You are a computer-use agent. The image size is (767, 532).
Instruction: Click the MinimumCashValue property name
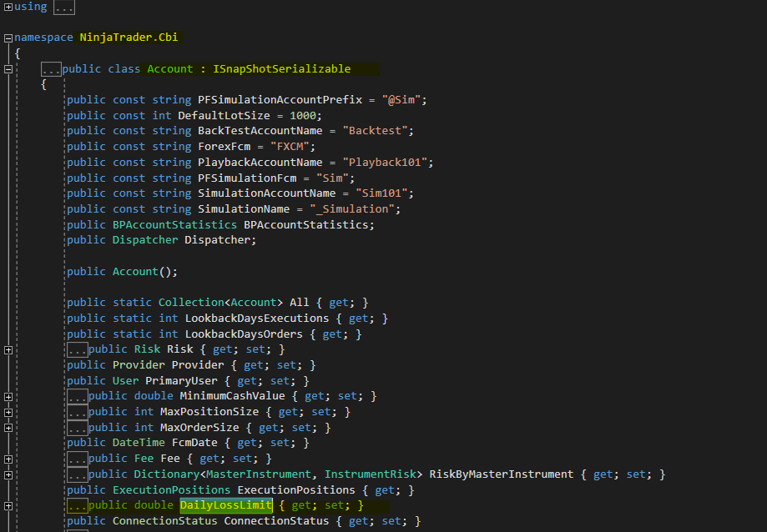[x=232, y=396]
